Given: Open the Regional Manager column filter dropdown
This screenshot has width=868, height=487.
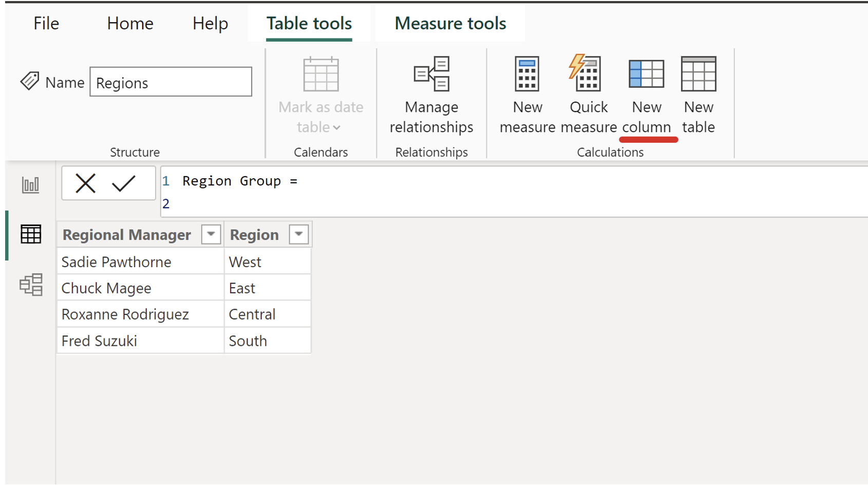Looking at the screenshot, I should click(x=211, y=234).
